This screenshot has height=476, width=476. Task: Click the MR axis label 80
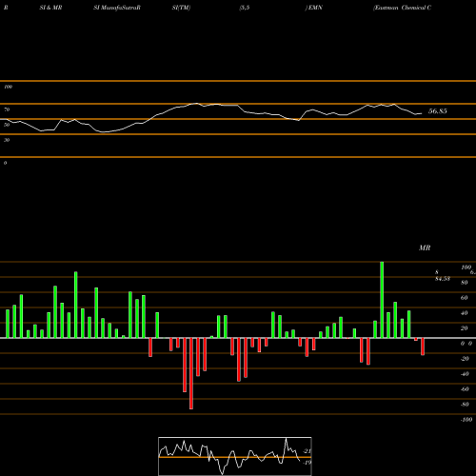coord(464,283)
